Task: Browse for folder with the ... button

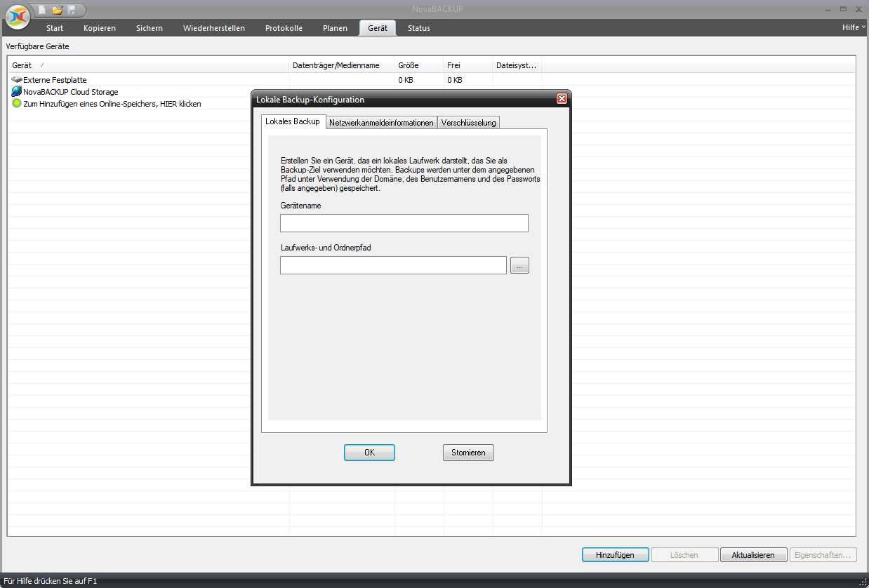Action: [x=519, y=265]
